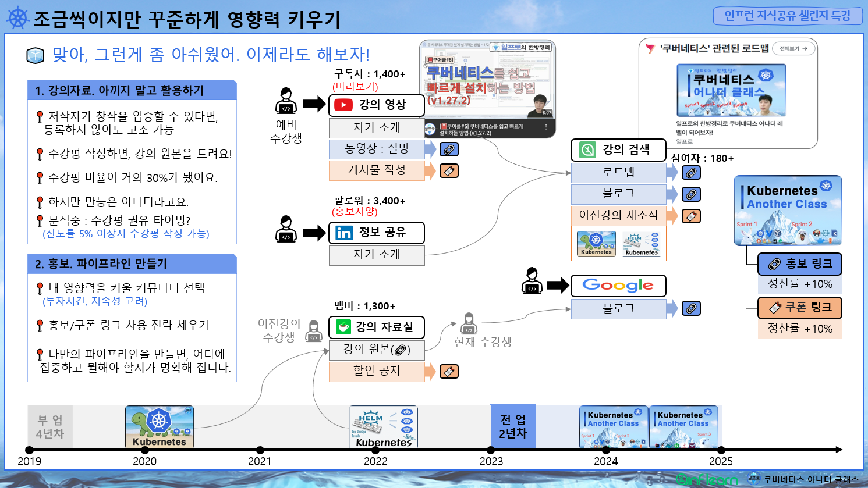Click the link icon next to 로드맵
The width and height of the screenshot is (868, 488).
pyautogui.click(x=691, y=173)
